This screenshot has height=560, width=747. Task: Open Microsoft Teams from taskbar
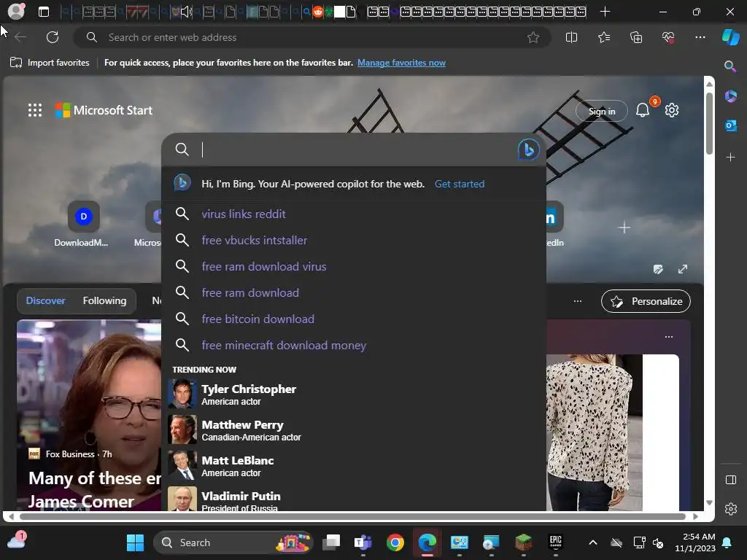point(363,542)
